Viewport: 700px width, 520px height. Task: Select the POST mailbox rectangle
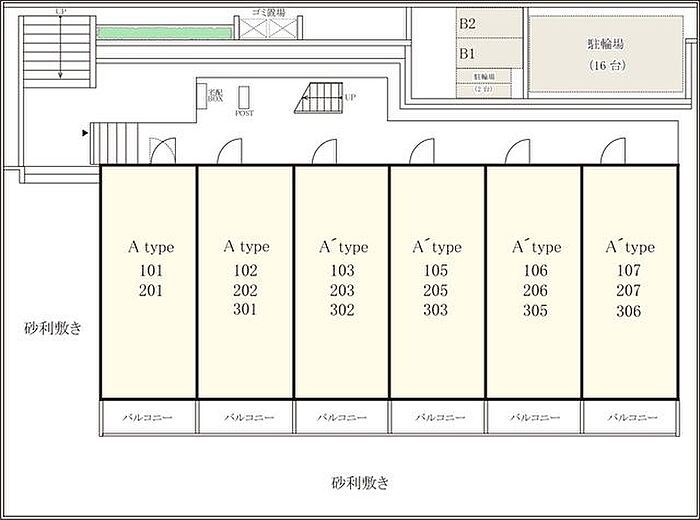click(x=244, y=96)
